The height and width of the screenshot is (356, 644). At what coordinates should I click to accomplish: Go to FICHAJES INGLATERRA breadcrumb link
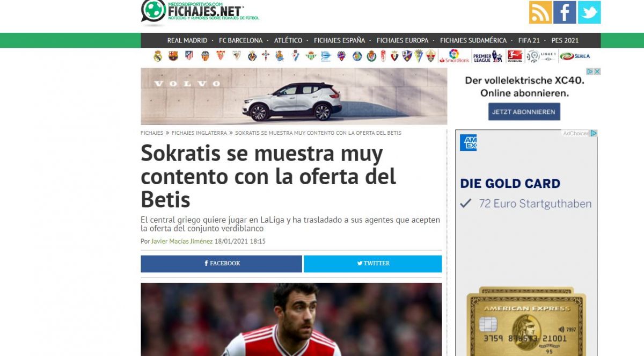[x=199, y=133]
